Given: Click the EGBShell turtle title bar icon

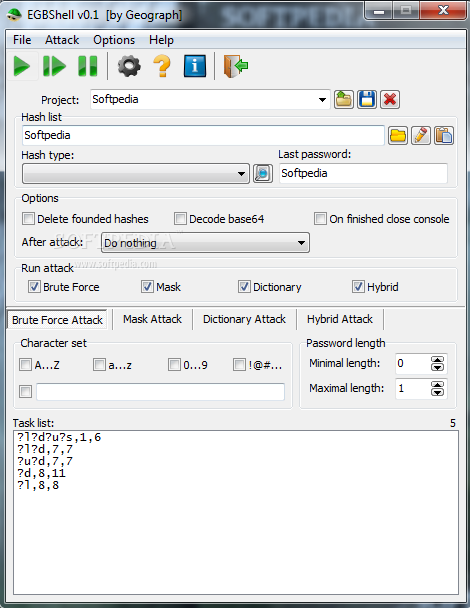Looking at the screenshot, I should [14, 15].
